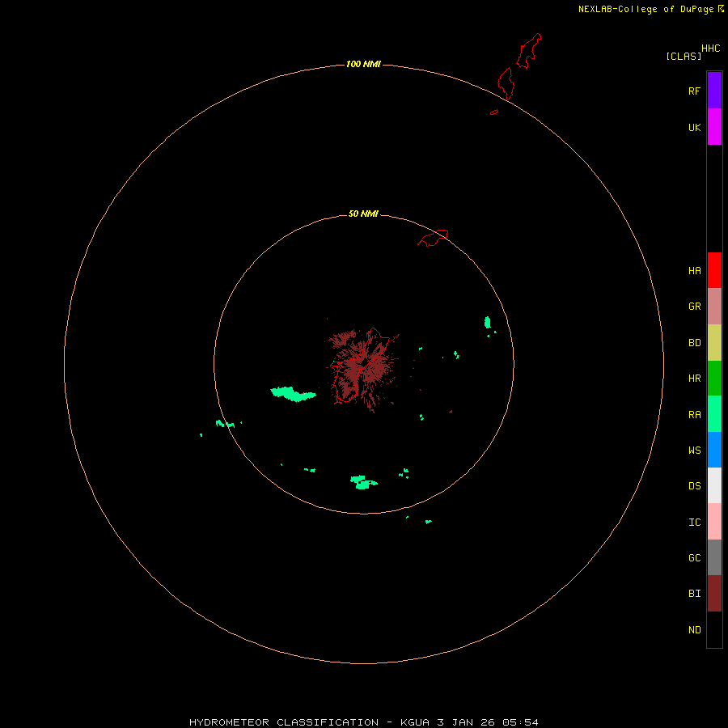Click the HHC product label
This screenshot has width=728, height=728.
pyautogui.click(x=711, y=49)
